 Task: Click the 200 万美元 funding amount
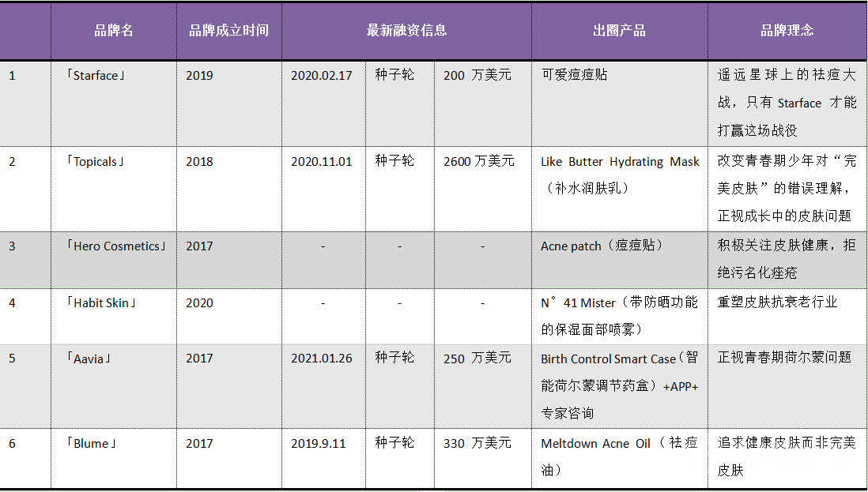(477, 75)
